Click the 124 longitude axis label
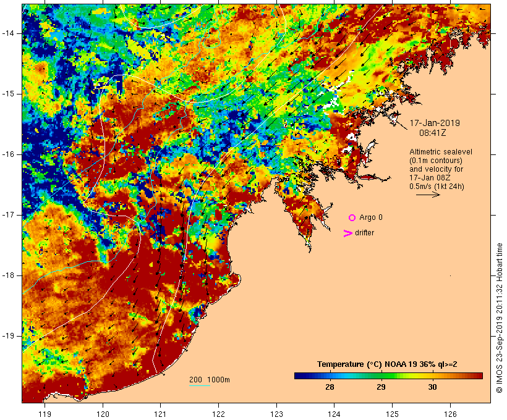 (334, 414)
